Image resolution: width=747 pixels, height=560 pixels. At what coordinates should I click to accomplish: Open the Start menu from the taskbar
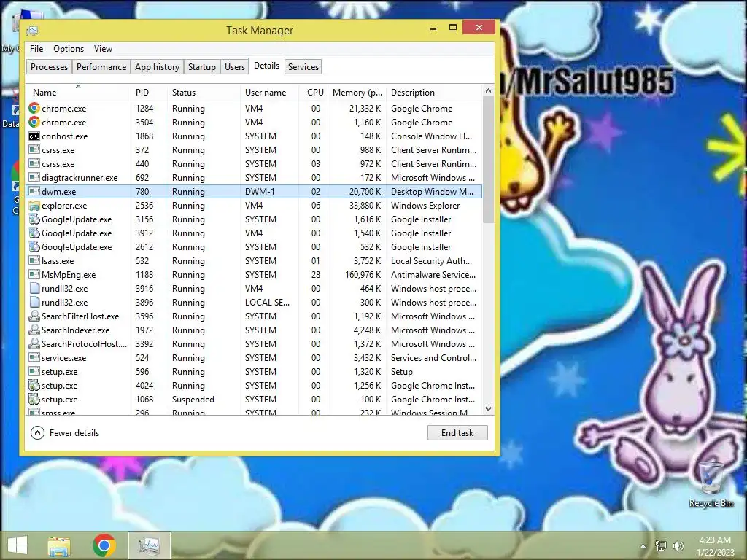point(18,545)
